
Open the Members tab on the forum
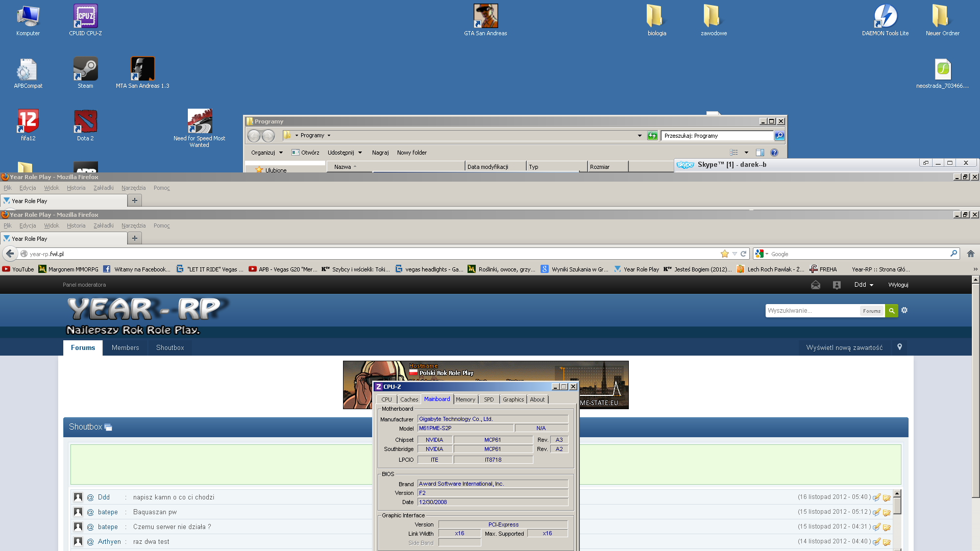pos(126,347)
